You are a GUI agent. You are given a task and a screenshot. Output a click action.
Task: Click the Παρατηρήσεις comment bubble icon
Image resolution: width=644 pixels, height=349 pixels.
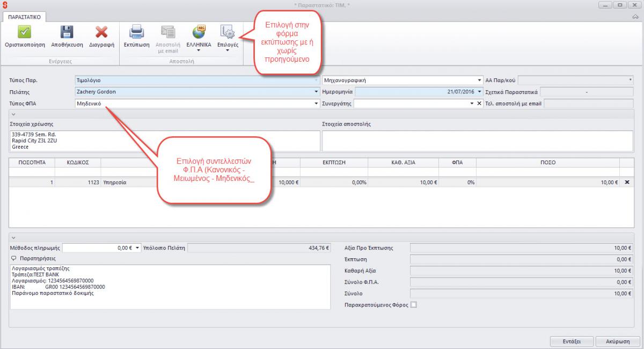(x=13, y=258)
